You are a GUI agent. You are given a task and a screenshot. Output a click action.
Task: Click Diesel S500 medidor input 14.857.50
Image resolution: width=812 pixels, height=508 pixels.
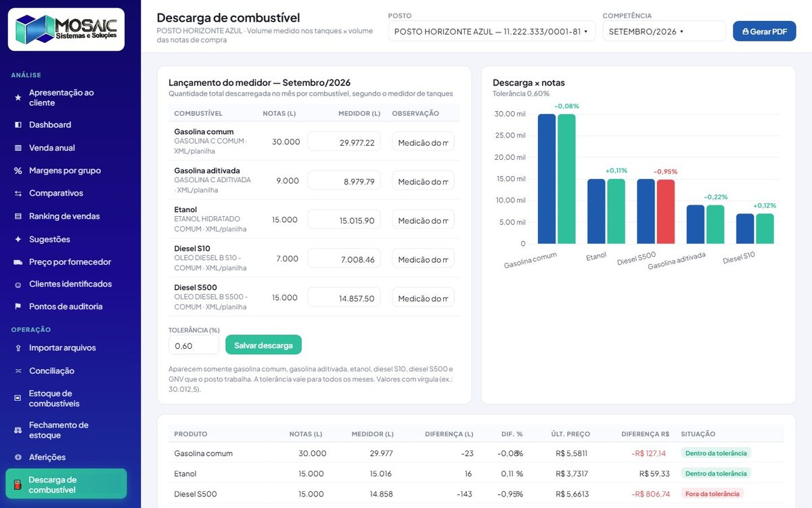coord(344,298)
